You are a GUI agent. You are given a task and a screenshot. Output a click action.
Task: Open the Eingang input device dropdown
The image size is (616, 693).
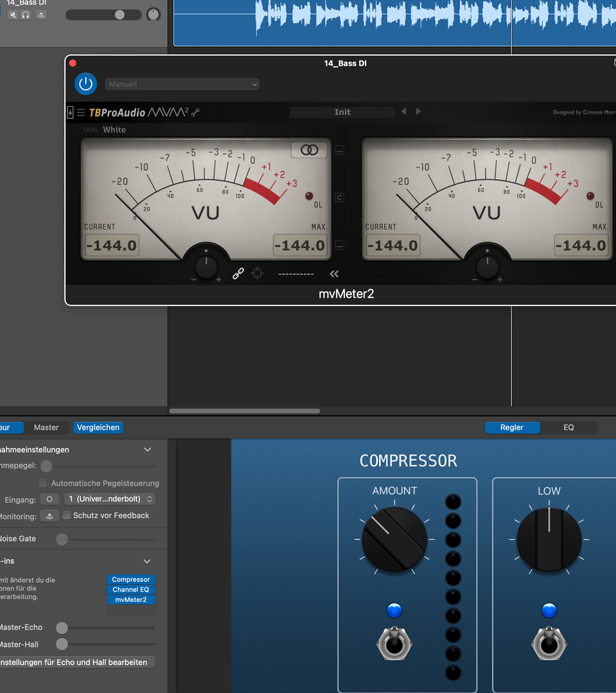(110, 499)
